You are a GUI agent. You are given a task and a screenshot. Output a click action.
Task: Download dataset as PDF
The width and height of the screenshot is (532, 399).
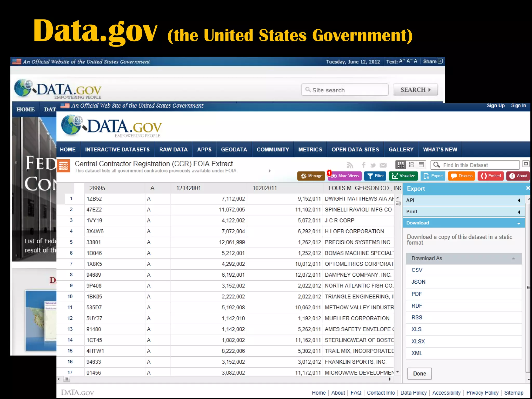(x=464, y=294)
